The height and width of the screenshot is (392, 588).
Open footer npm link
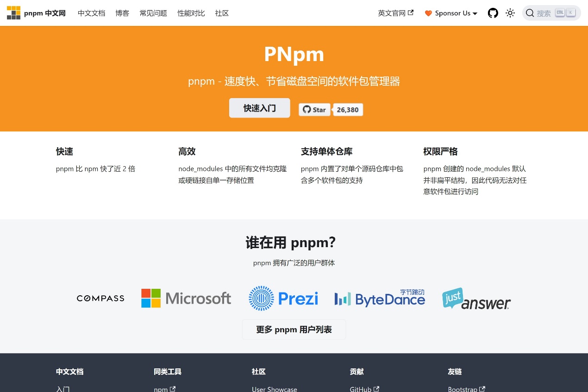(165, 389)
